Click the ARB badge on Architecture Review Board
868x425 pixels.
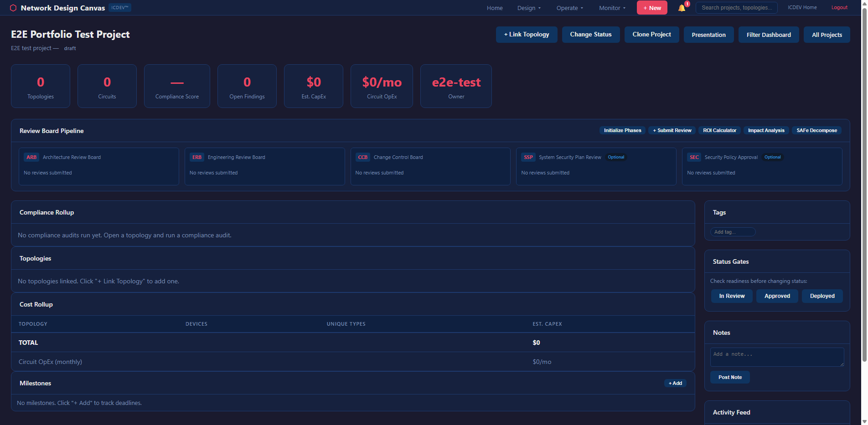(31, 157)
